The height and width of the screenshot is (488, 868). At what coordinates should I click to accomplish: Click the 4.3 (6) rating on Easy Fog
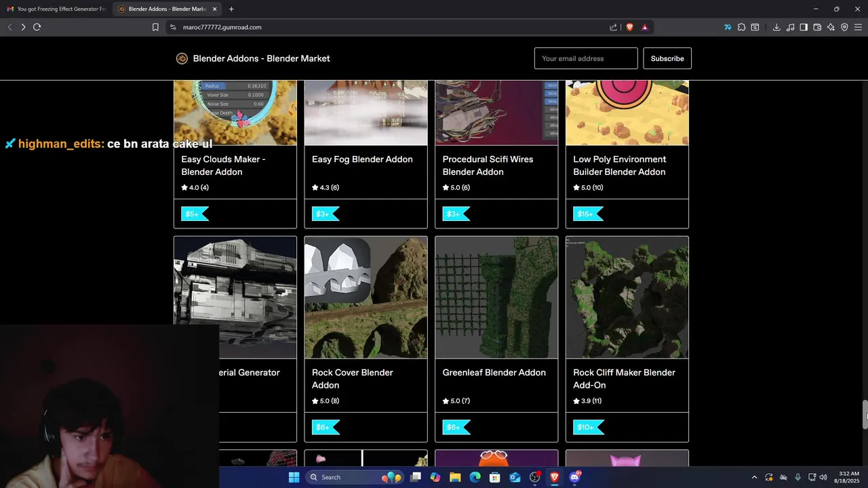[x=325, y=188]
